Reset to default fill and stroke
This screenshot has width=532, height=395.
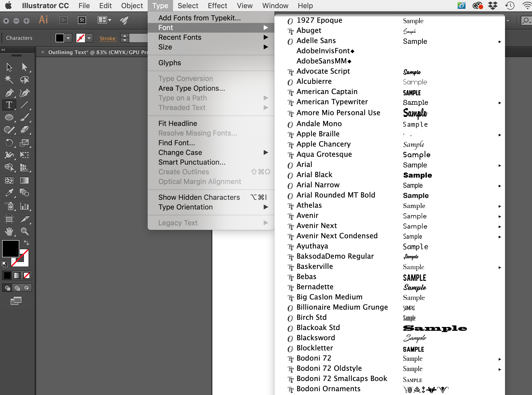click(5, 264)
